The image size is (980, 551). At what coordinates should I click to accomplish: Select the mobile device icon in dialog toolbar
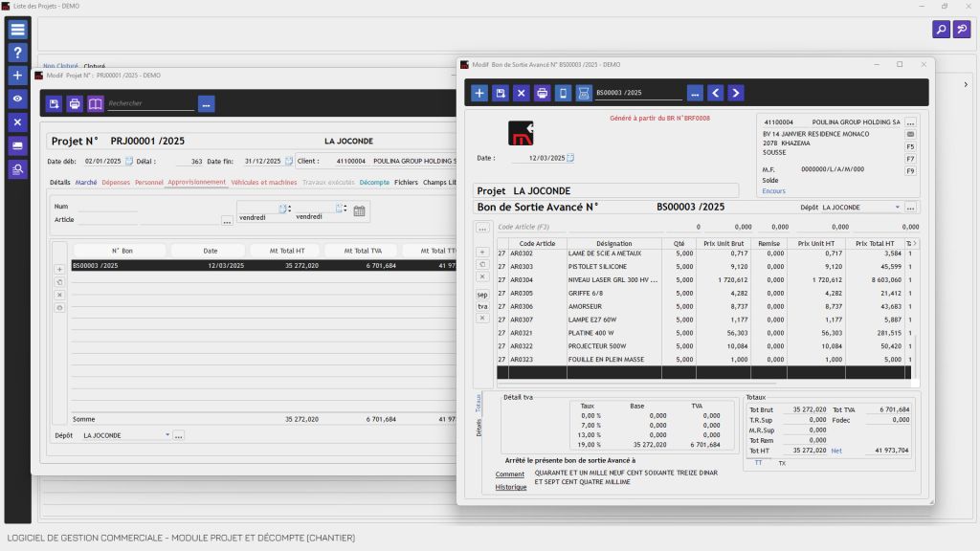pyautogui.click(x=564, y=93)
